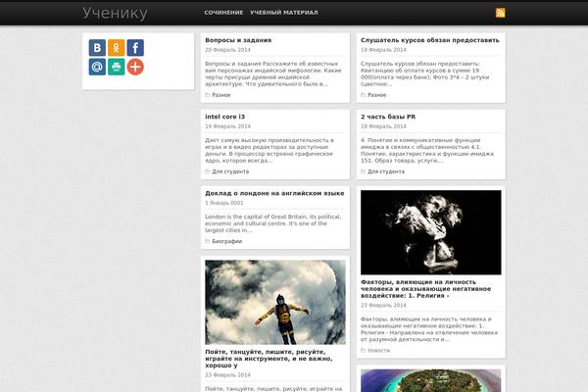Open more sharing options plus icon
588x392 pixels.
(135, 67)
